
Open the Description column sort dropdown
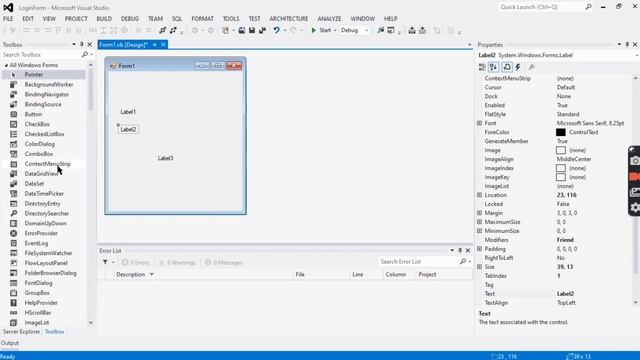click(x=151, y=274)
